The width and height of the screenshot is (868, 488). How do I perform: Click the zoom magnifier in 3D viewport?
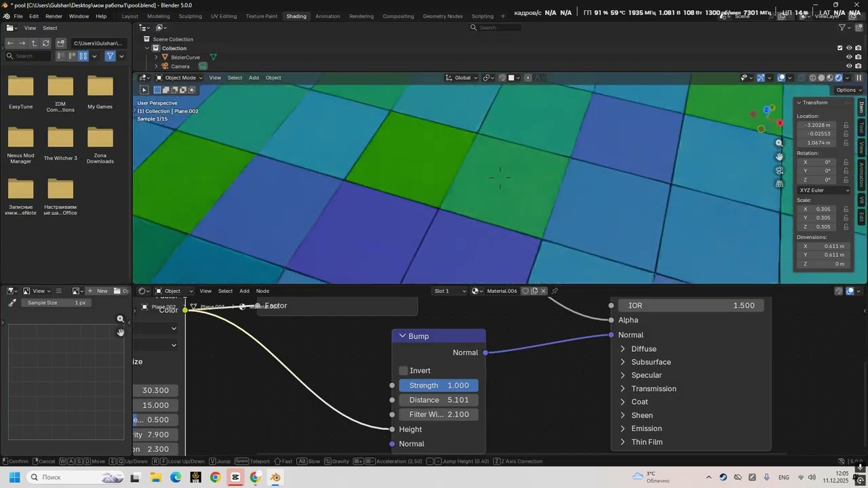pyautogui.click(x=779, y=143)
